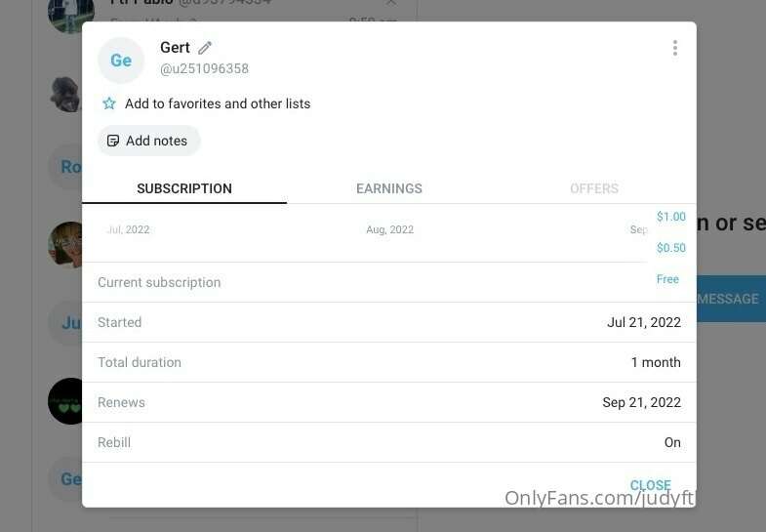Open Gert's Ge avatar circle
This screenshot has height=532, width=766.
pos(121,61)
